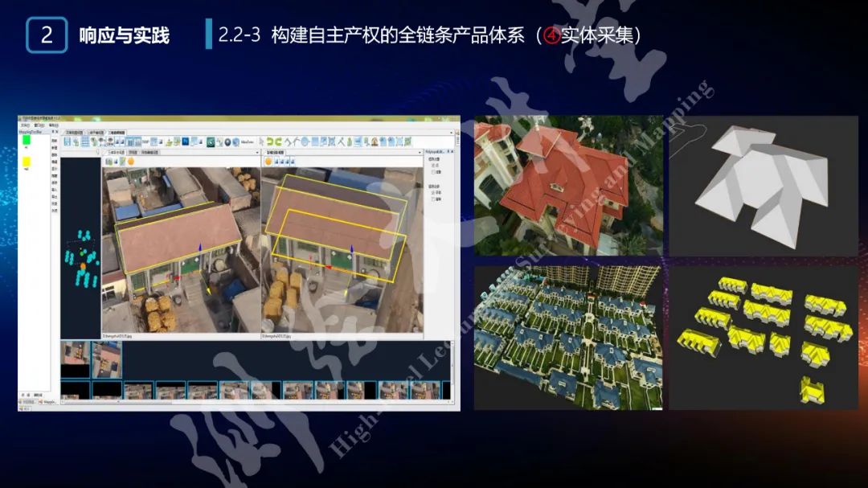Viewport: 868px width, 488px height.
Task: Open the dropdown arrow of the left viewport
Action: (x=257, y=152)
